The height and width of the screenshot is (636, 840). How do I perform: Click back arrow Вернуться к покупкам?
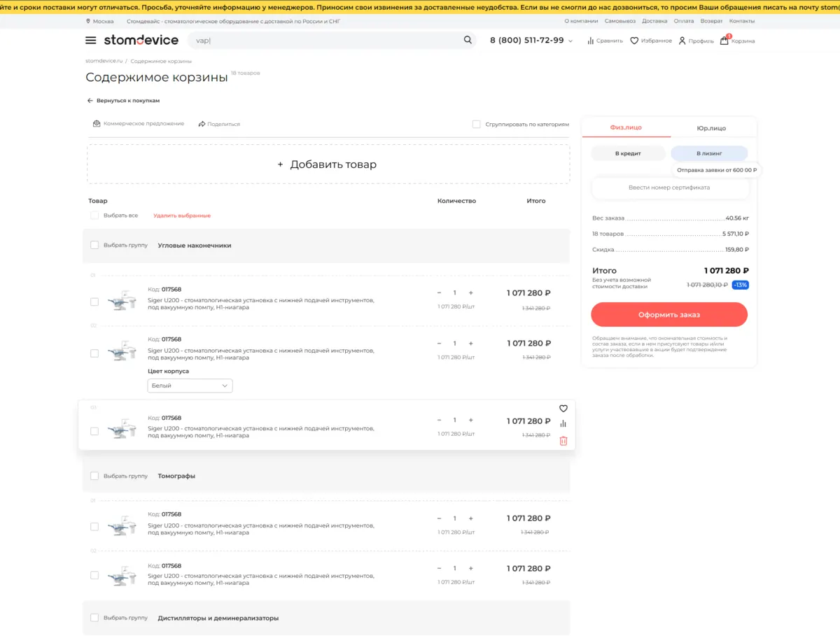pos(90,101)
